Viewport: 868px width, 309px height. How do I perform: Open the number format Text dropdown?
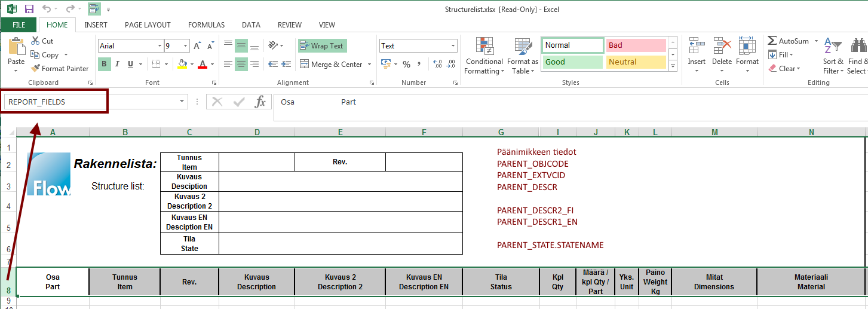pos(452,46)
